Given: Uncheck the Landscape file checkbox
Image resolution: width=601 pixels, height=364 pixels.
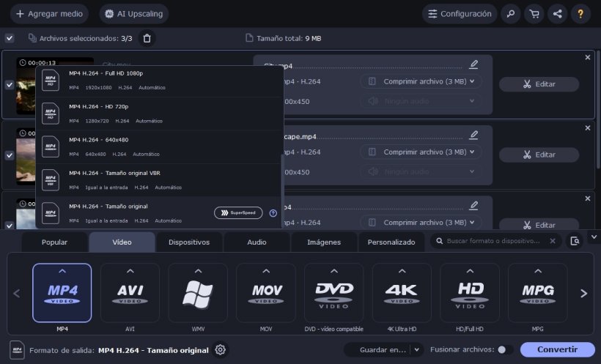Looking at the screenshot, I should click(x=10, y=155).
